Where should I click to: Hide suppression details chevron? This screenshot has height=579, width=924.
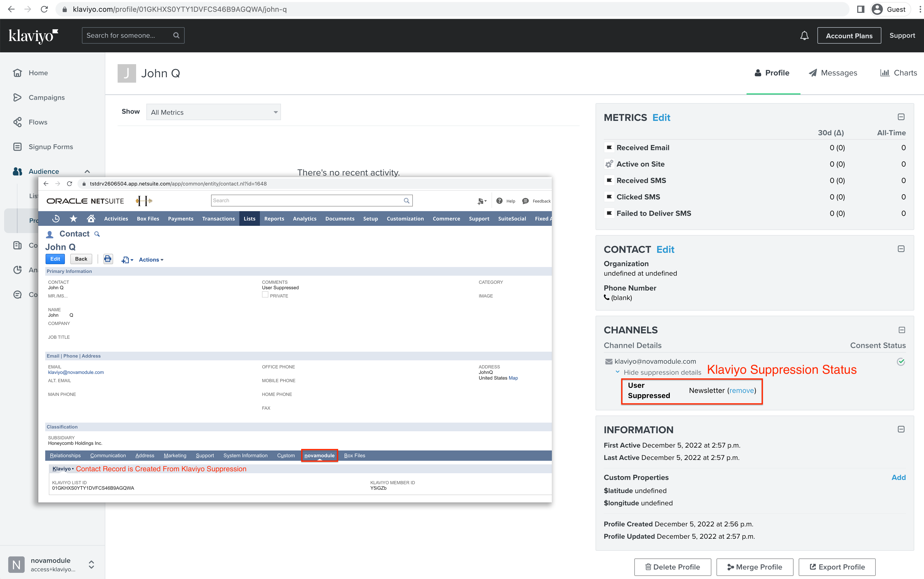point(618,372)
